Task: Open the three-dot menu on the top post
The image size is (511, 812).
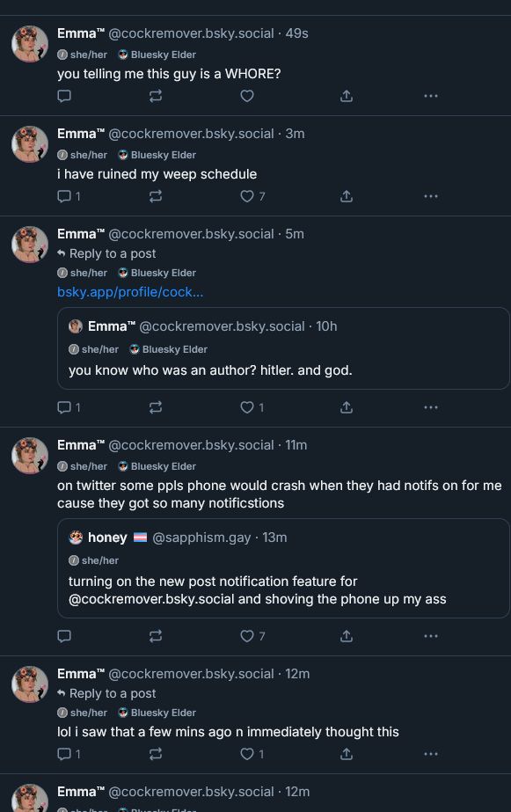Action: pyautogui.click(x=431, y=97)
